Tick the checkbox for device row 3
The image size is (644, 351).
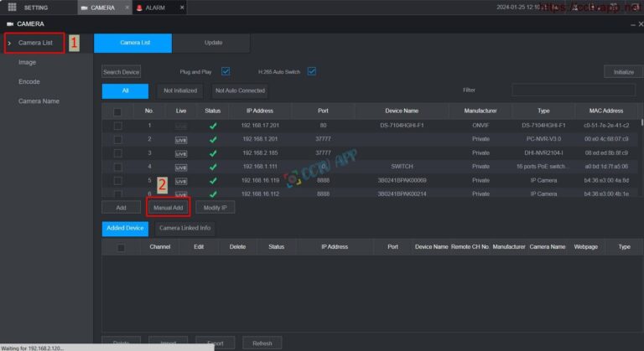pyautogui.click(x=118, y=153)
